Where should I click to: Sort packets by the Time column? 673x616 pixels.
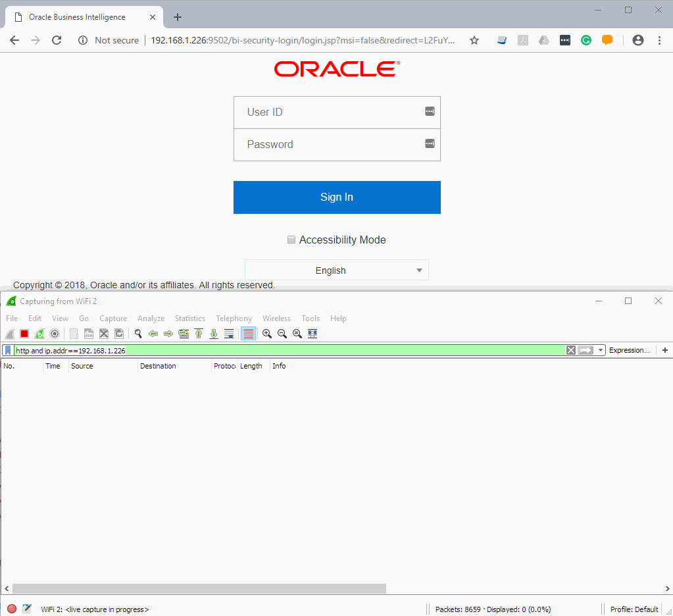coord(56,366)
